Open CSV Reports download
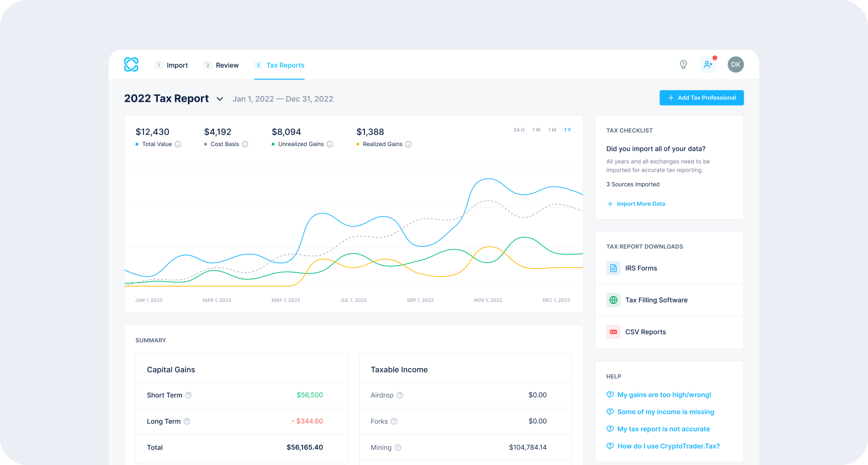This screenshot has height=465, width=868. coord(669,332)
